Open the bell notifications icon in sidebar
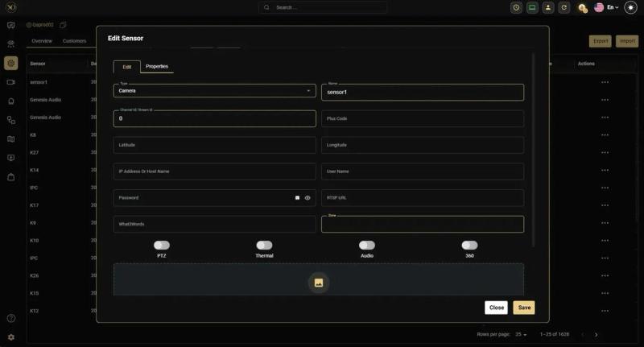The height and width of the screenshot is (347, 644). point(11,101)
